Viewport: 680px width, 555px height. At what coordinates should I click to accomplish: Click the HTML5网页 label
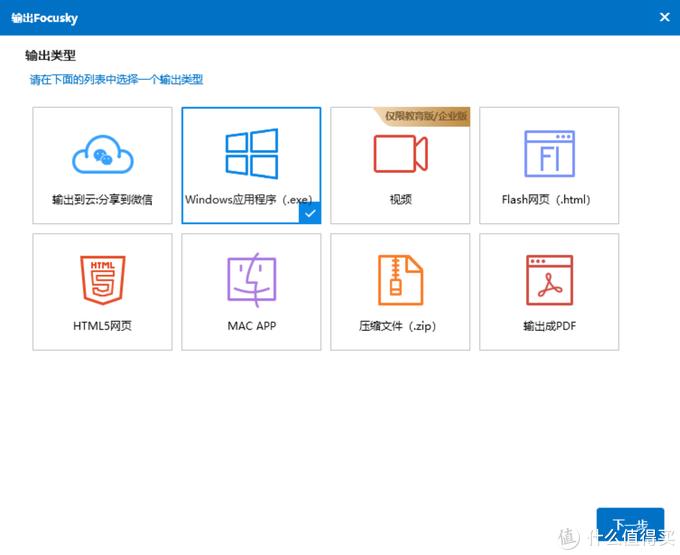click(x=102, y=326)
